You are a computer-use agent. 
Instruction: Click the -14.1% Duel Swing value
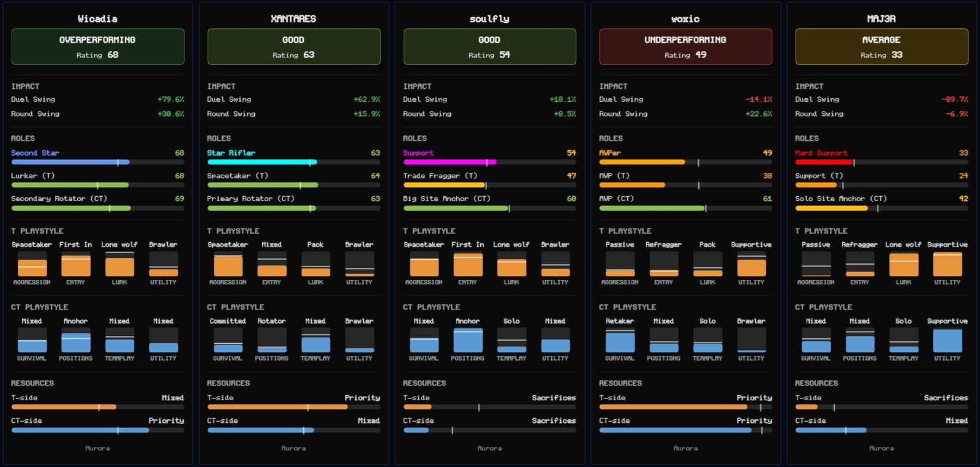(x=759, y=99)
